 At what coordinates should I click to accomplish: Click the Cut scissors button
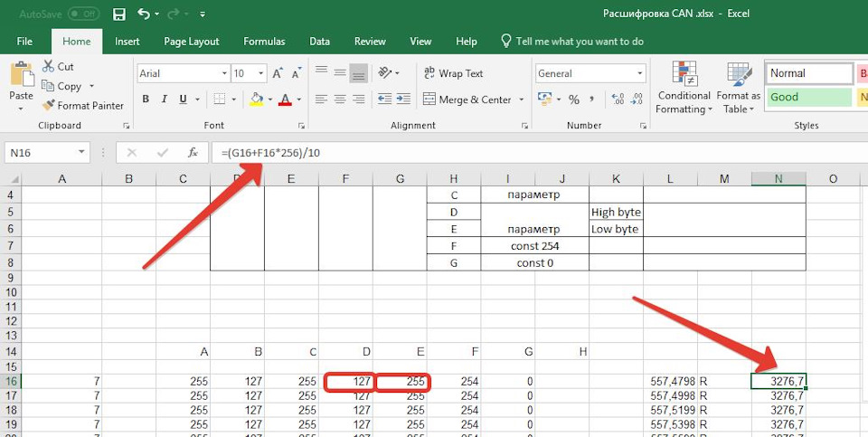[x=58, y=66]
